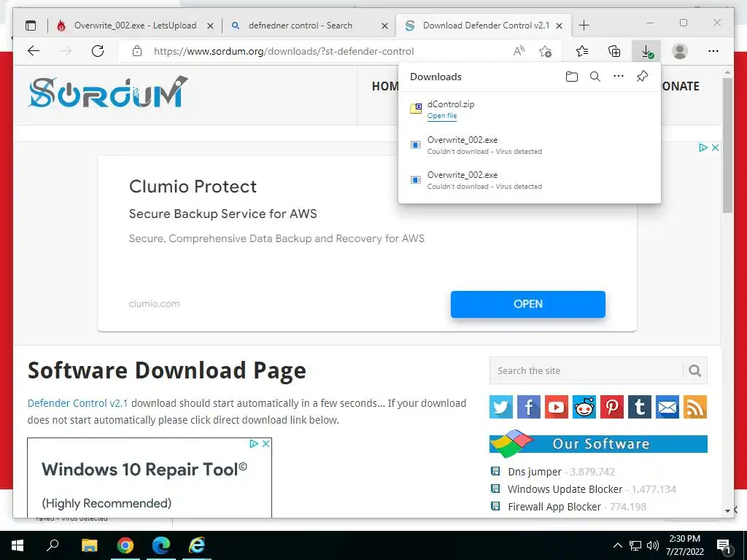Open Google Chrome from taskbar
747x560 pixels.
coord(125,545)
